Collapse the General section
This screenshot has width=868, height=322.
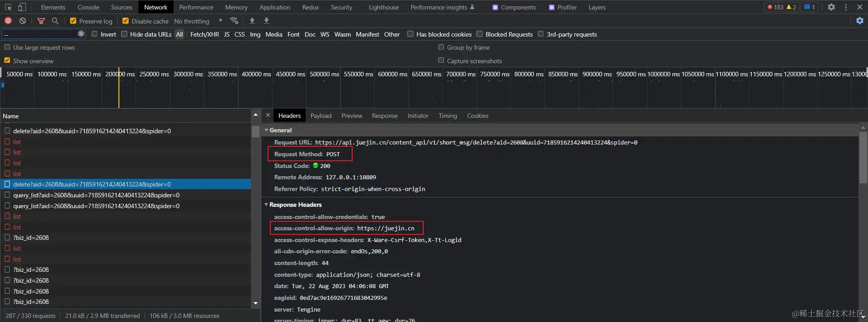(x=266, y=130)
